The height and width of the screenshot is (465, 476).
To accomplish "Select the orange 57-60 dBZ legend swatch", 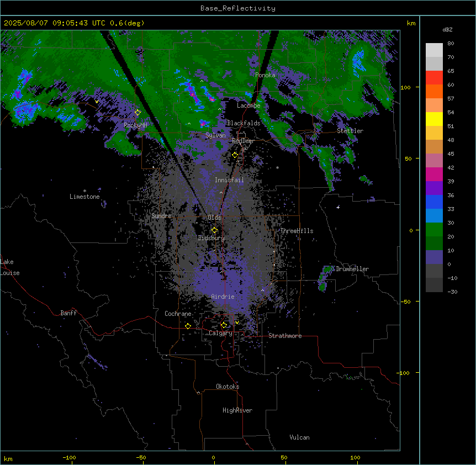I will 434,91.
